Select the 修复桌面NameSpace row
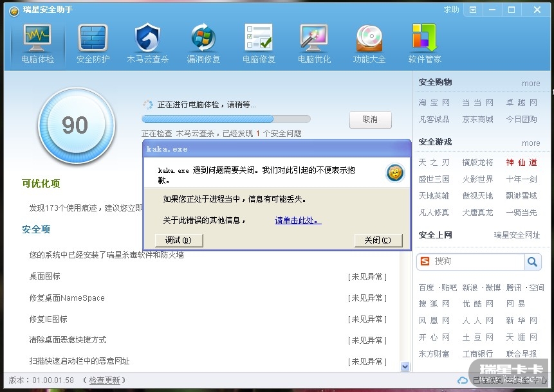The image size is (554, 392). coord(208,298)
